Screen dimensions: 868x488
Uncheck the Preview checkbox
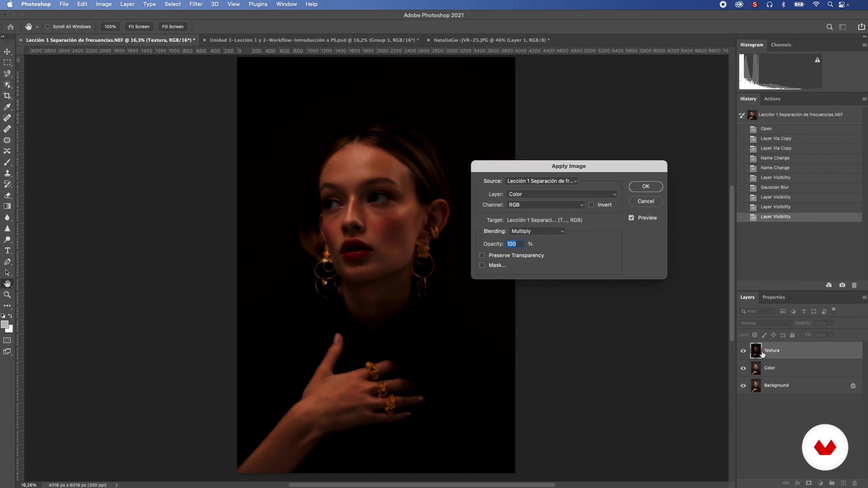point(631,218)
